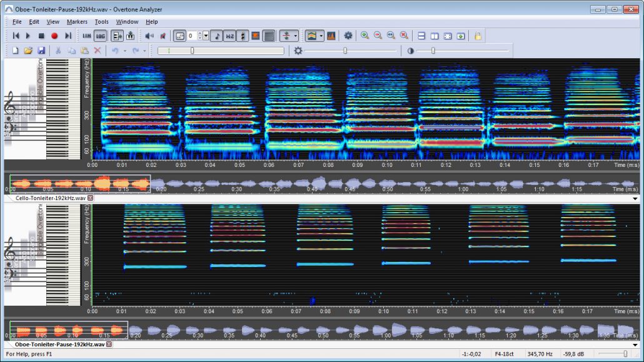The image size is (644, 362).
Task: Save the file with the floppy icon
Action: (x=41, y=51)
